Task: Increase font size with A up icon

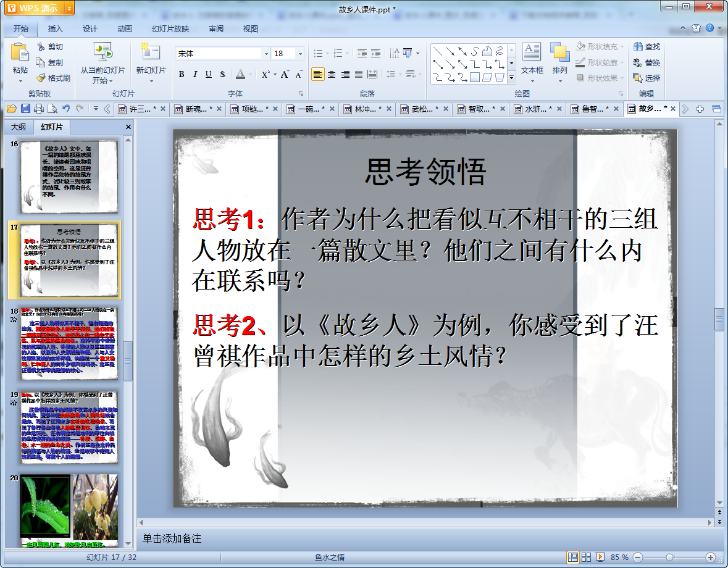Action: [285, 74]
